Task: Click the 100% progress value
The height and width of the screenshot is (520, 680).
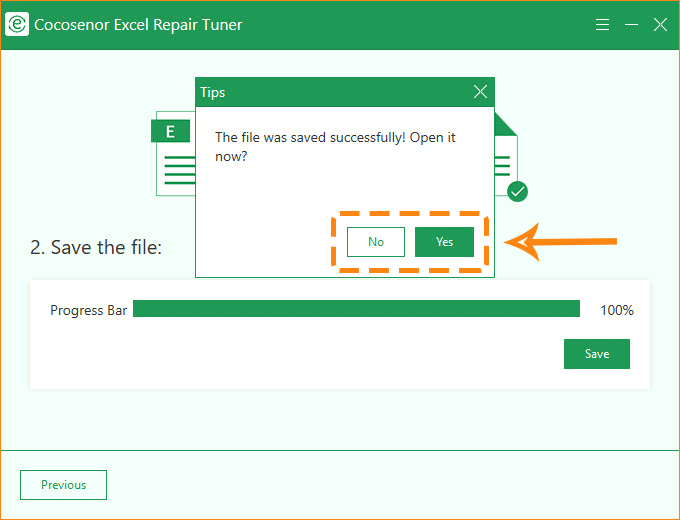Action: (617, 310)
